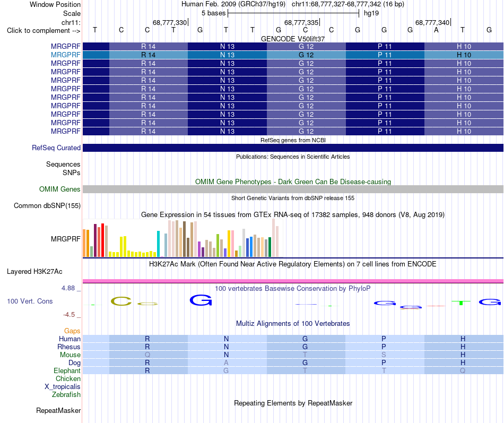This screenshot has height=423, width=504.
Task: Click 'Short Genetic Variants from dbSNP release 155' title
Action: (293, 198)
